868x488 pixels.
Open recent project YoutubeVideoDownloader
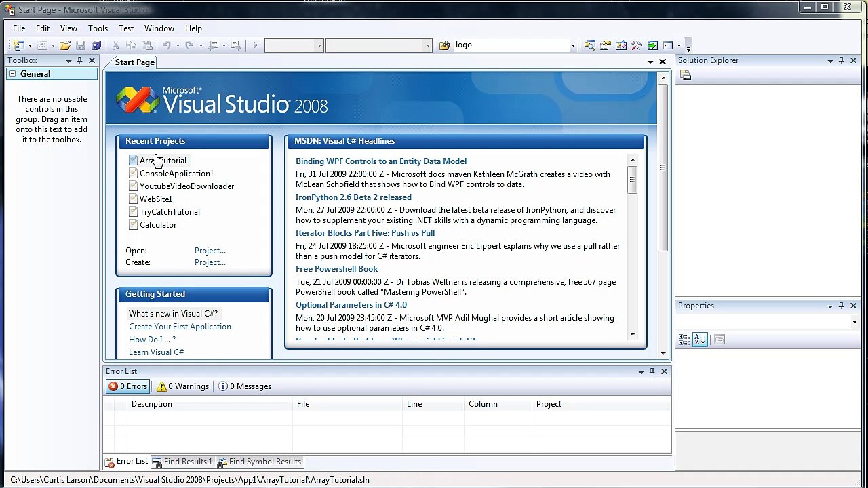(x=186, y=186)
